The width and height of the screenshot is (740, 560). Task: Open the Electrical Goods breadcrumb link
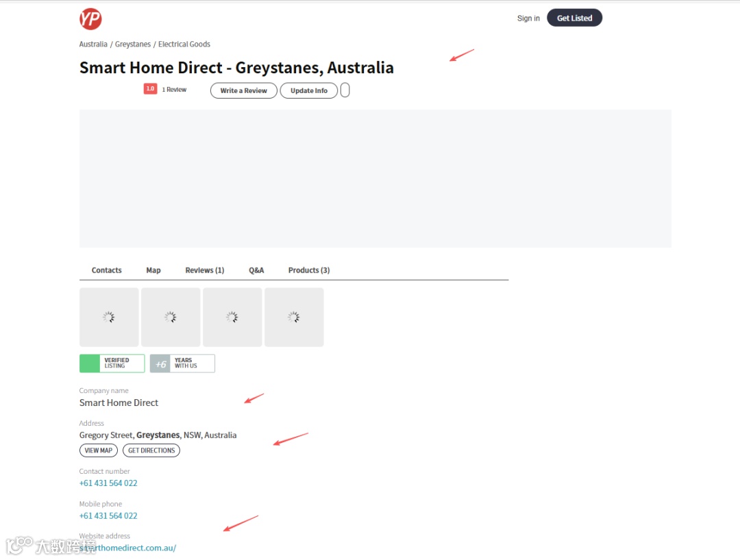coord(184,44)
